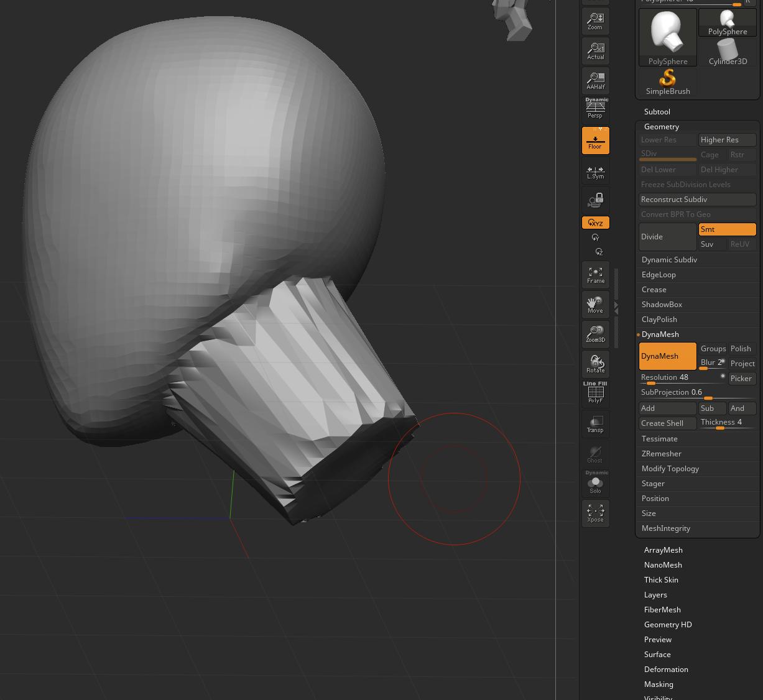The height and width of the screenshot is (700, 763).
Task: Select the Rotate view icon
Action: tap(595, 364)
